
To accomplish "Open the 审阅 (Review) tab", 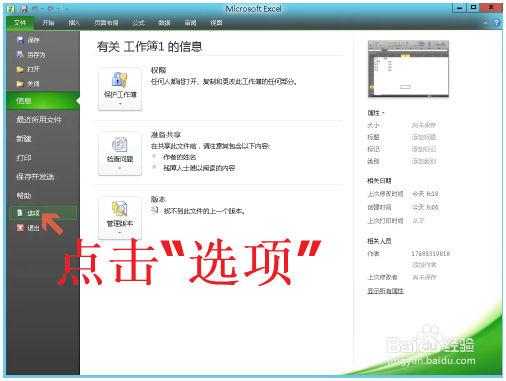I will (x=190, y=23).
